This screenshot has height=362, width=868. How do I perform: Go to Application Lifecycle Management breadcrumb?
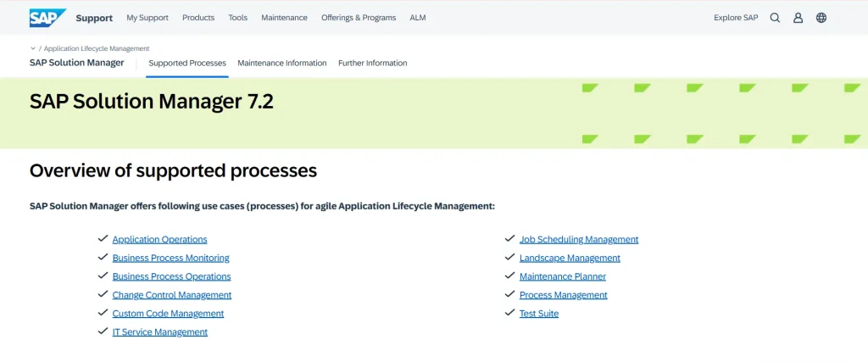click(x=97, y=48)
